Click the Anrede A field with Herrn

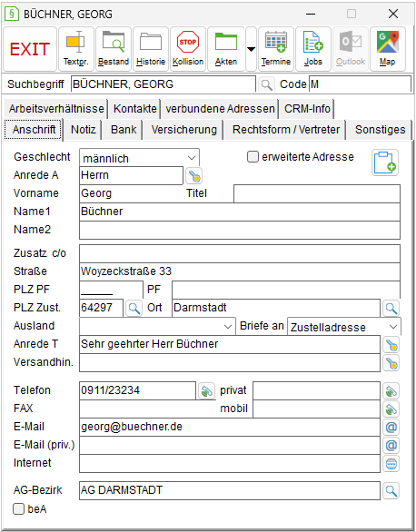click(131, 175)
